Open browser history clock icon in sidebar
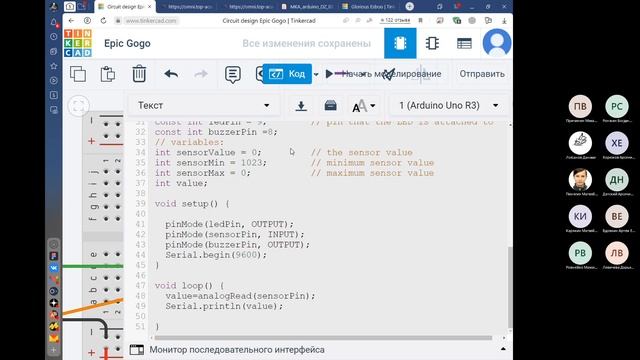Viewport: 640px width, 360px height. tap(54, 37)
